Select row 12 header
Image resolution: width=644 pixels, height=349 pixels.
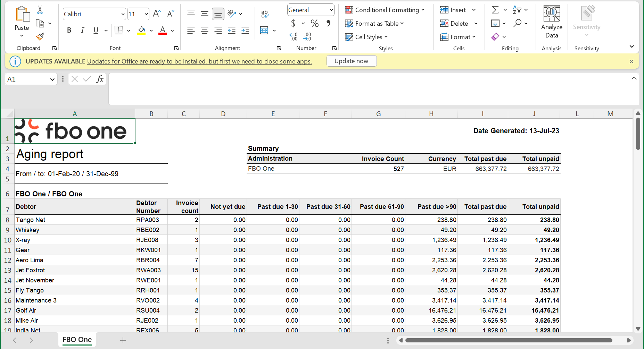coord(7,260)
